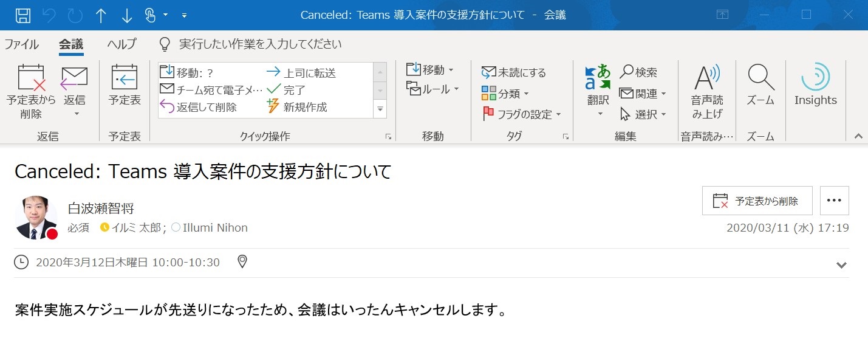Click the location pin icon

pos(242,262)
